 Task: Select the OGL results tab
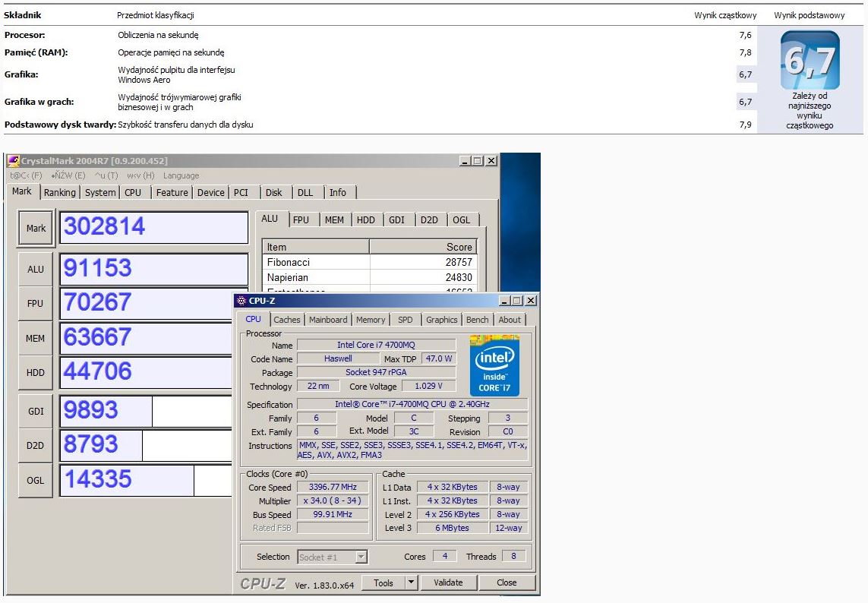pos(461,219)
